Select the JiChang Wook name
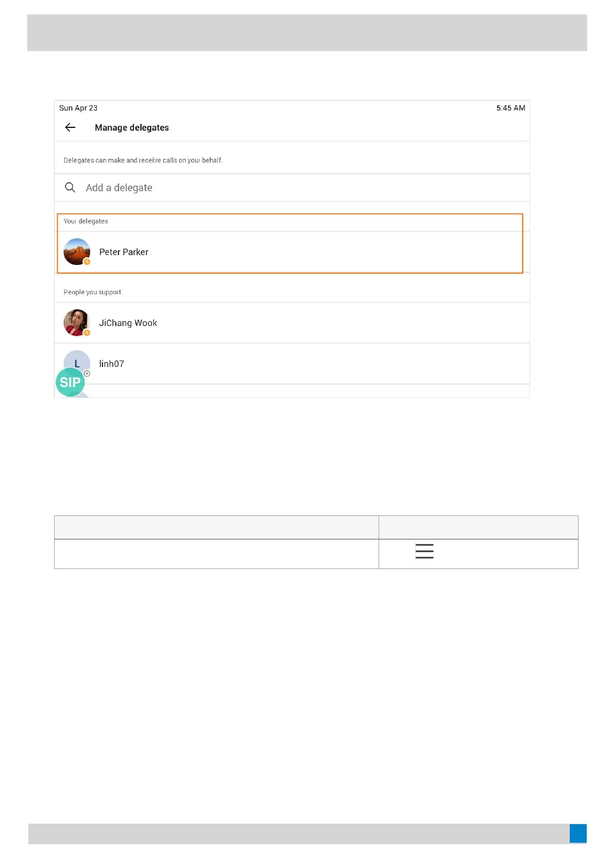The image size is (613, 868). pyautogui.click(x=128, y=323)
